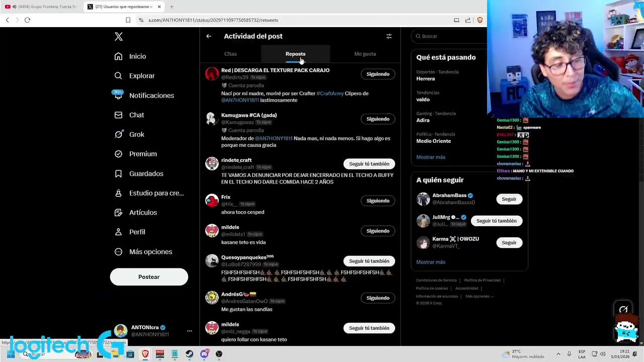Viewport: 644px width, 362px height.
Task: Open OBS Studio from the taskbar
Action: tap(219, 354)
